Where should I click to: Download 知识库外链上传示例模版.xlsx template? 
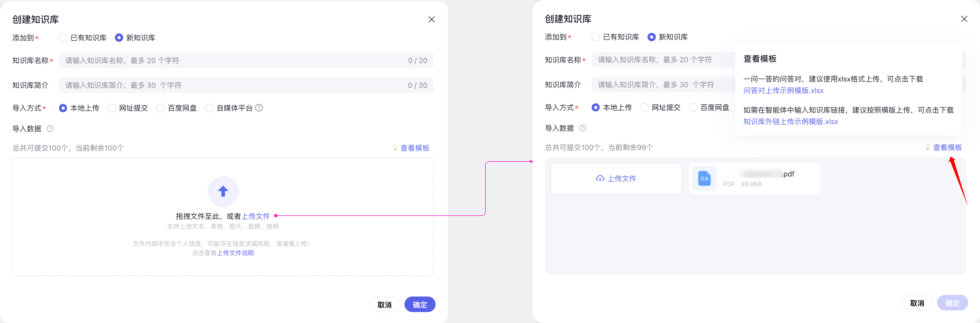click(x=791, y=122)
